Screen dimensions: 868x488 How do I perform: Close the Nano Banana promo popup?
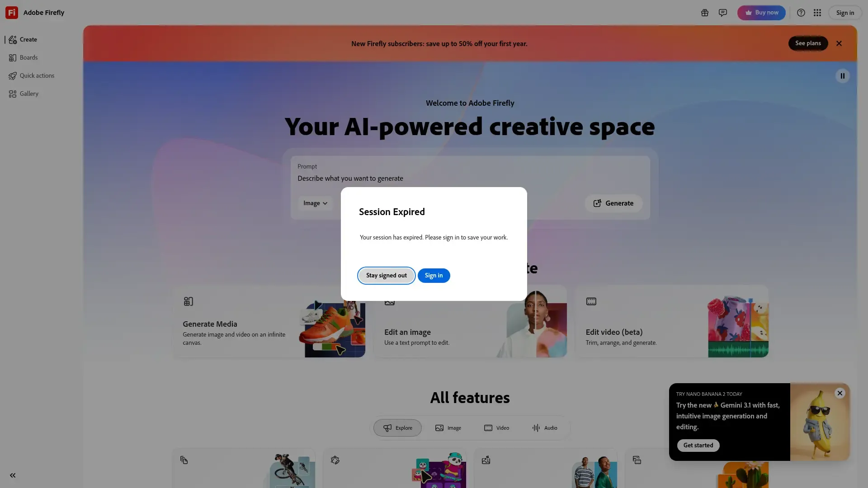click(x=840, y=393)
